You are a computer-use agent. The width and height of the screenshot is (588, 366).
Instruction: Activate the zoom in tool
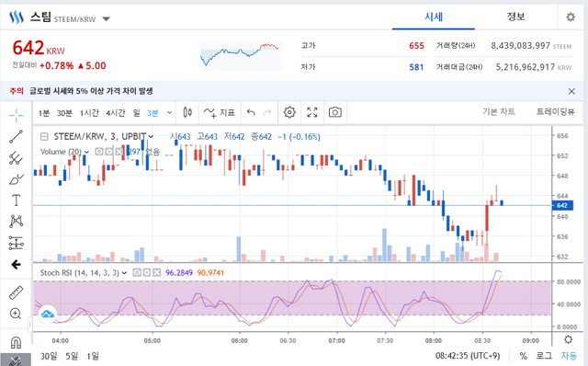coord(16,314)
